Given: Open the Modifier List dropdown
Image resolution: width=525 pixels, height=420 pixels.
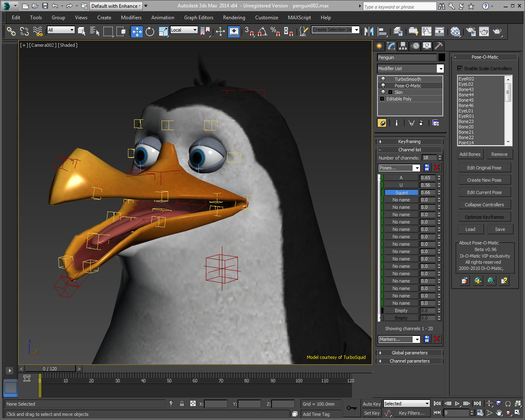Looking at the screenshot, I should tap(441, 68).
